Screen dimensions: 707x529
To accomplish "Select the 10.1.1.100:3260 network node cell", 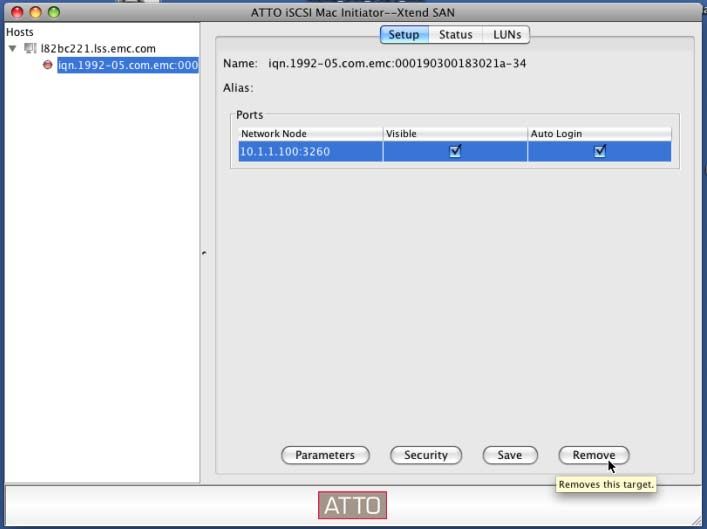I will pyautogui.click(x=311, y=152).
